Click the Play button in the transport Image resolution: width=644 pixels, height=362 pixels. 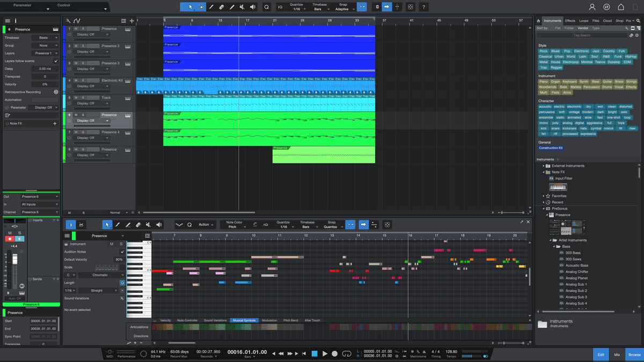pyautogui.click(x=325, y=353)
